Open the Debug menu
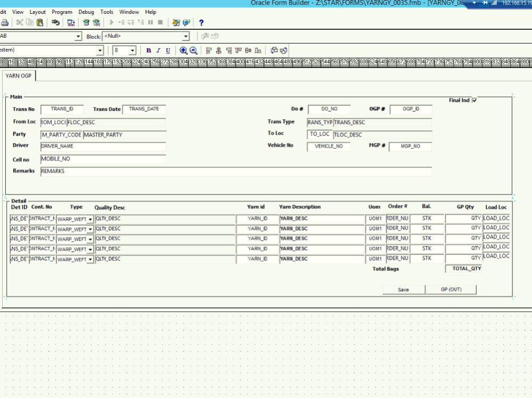This screenshot has width=532, height=398. pos(86,12)
